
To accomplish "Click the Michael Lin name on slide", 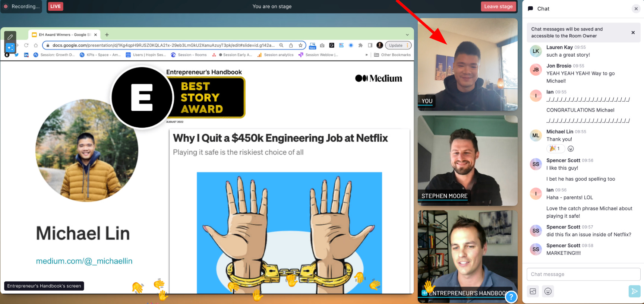I will (x=83, y=234).
